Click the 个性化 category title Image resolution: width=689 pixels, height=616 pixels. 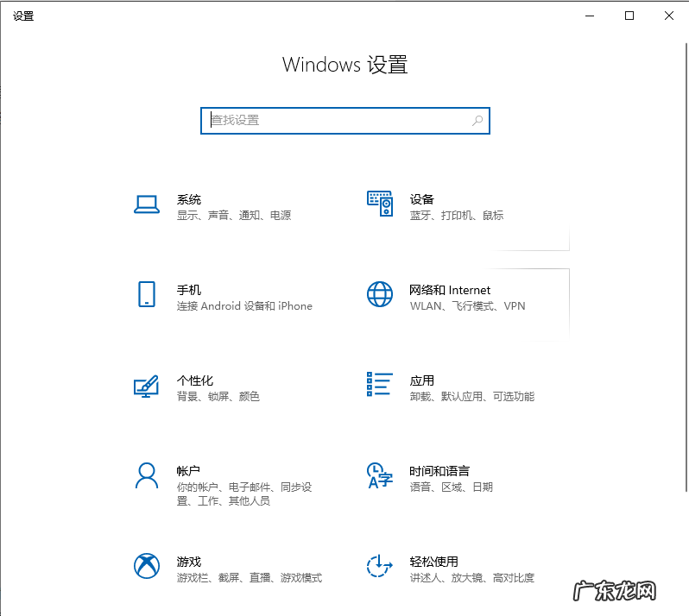(195, 380)
